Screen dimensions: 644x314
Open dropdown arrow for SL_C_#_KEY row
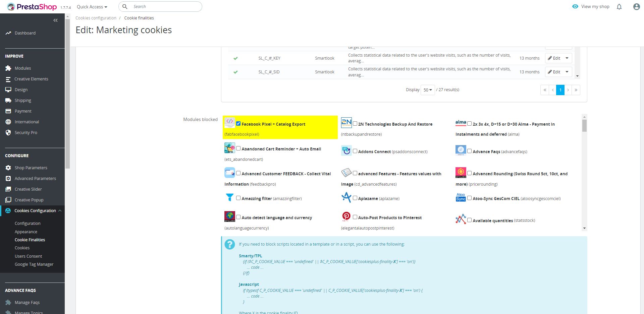tap(567, 58)
